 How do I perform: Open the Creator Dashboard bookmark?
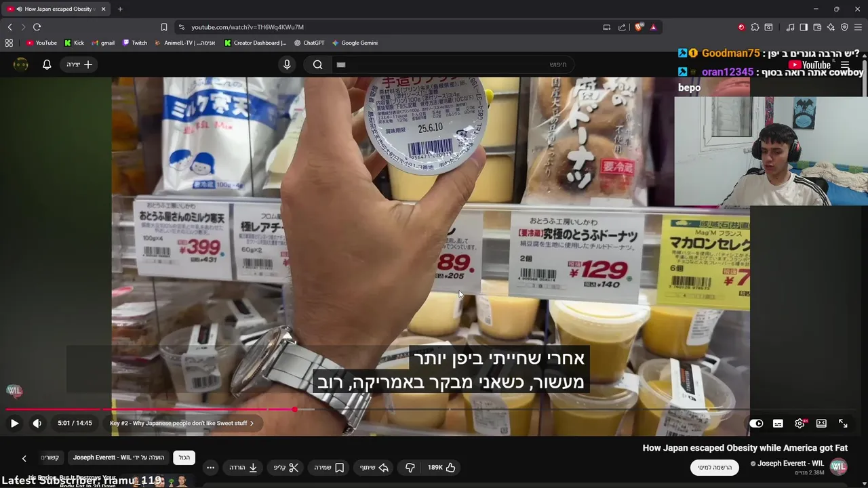255,43
